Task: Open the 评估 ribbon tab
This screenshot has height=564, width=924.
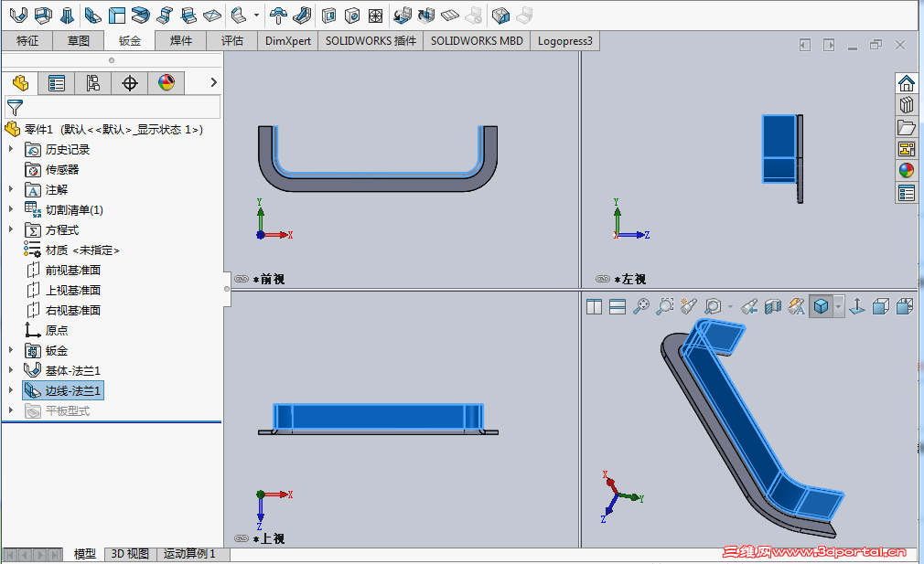Action: pyautogui.click(x=232, y=40)
